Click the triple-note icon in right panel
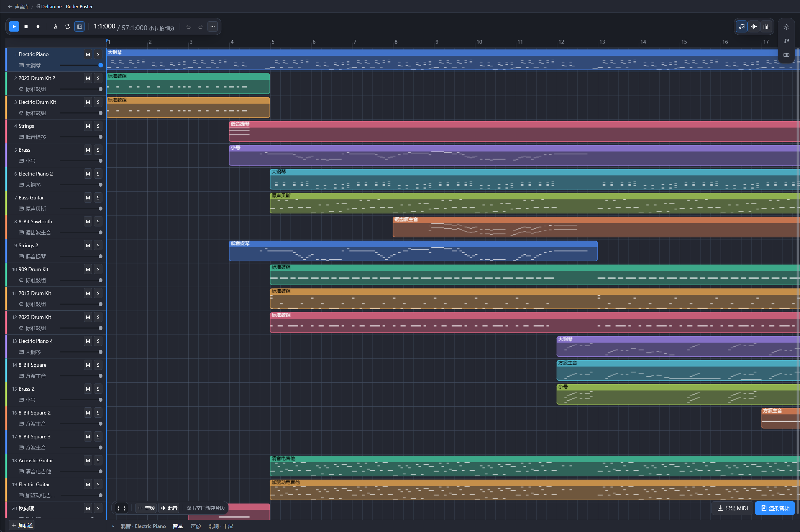 click(786, 41)
